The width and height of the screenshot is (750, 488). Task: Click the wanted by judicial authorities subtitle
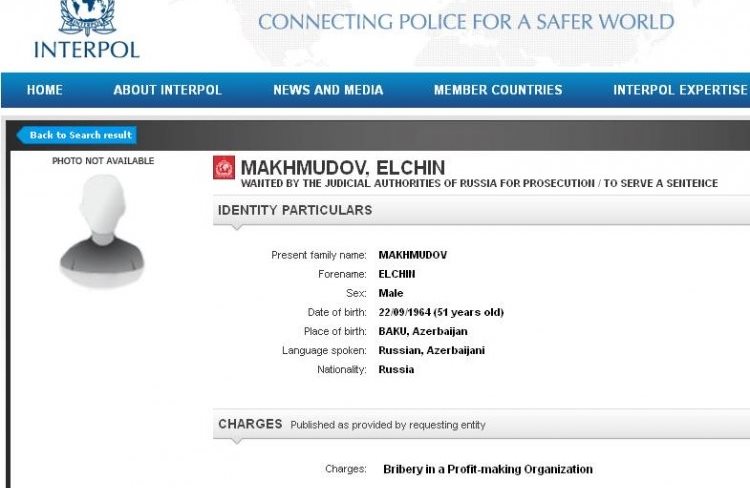479,183
